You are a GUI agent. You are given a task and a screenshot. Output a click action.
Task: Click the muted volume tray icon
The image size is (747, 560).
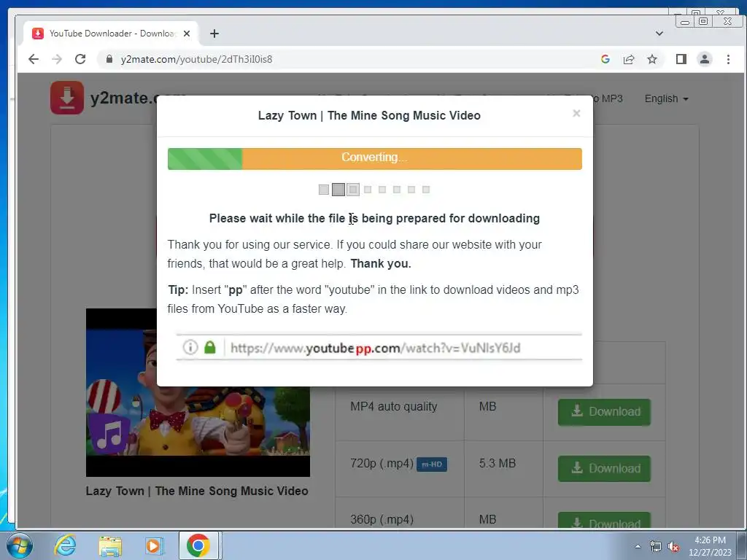tap(673, 547)
